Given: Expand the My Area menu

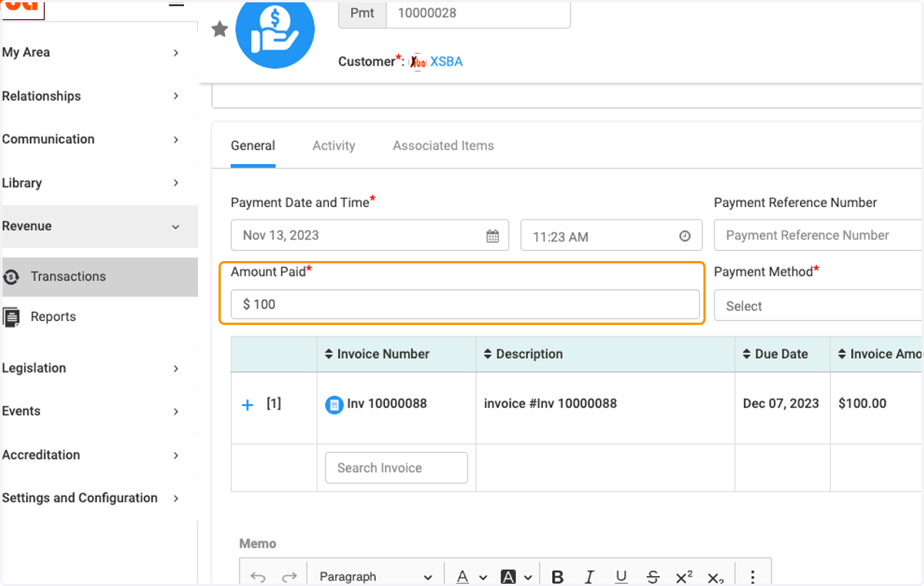Looking at the screenshot, I should pos(176,52).
